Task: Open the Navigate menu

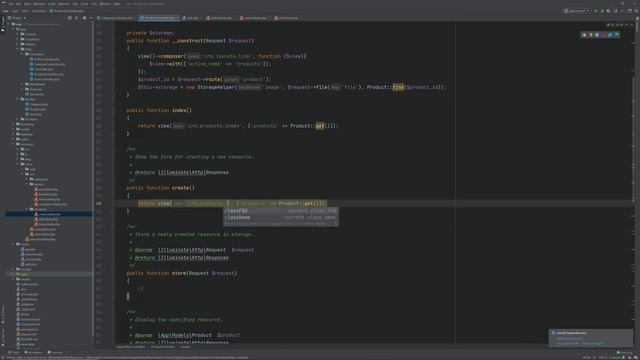Action: pyautogui.click(x=39, y=4)
